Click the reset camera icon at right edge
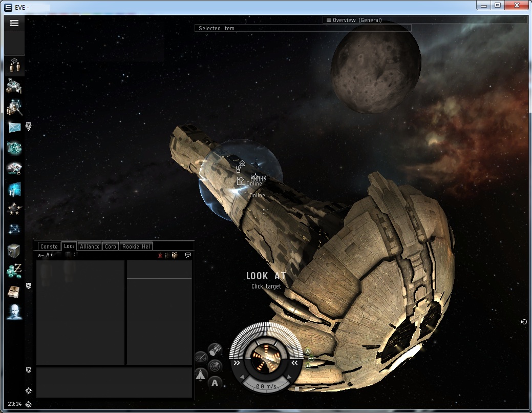This screenshot has height=413, width=532. [524, 322]
